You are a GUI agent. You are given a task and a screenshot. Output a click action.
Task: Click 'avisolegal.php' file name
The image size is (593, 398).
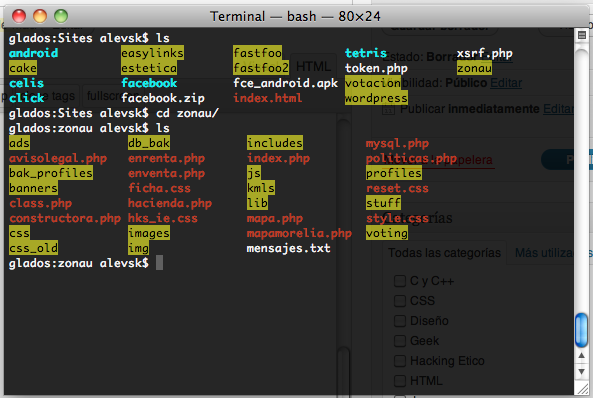[58, 158]
